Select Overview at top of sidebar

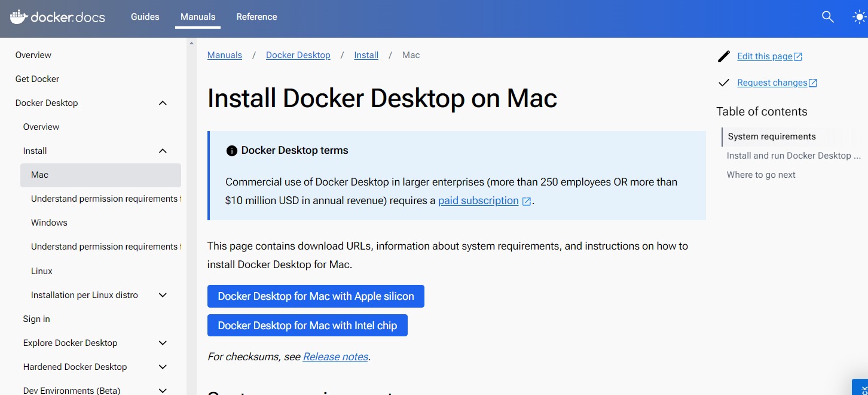click(33, 55)
